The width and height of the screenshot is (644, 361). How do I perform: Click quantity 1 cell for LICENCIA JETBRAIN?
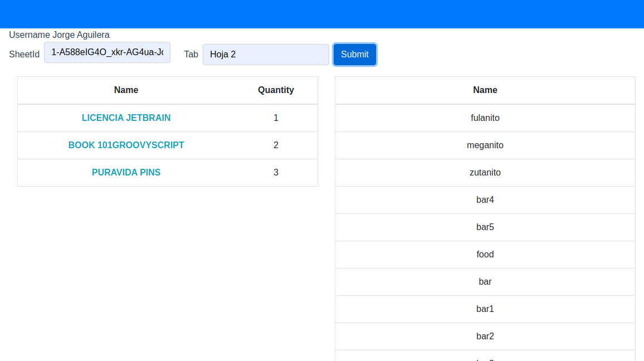pyautogui.click(x=276, y=118)
